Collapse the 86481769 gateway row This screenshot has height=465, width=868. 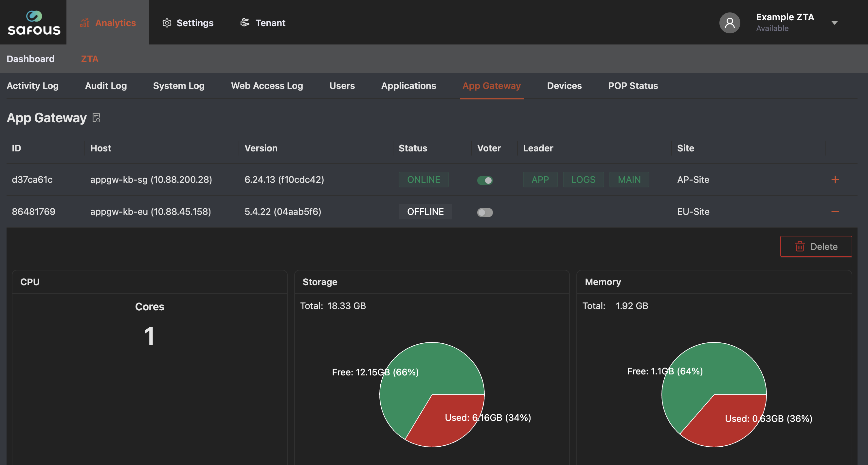[835, 212]
